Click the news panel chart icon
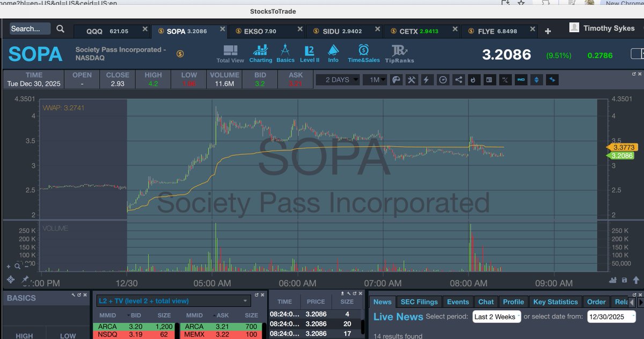 tap(489, 80)
